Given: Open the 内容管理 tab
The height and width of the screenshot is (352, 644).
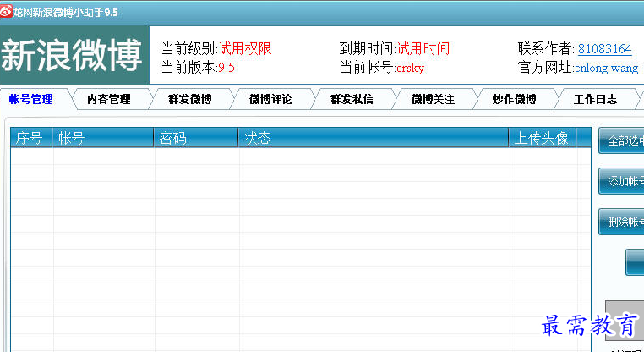Looking at the screenshot, I should coord(109,99).
